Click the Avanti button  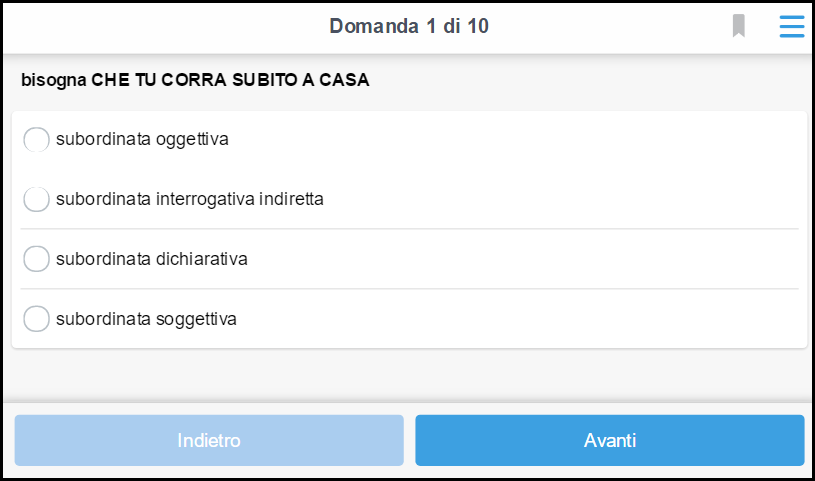610,440
